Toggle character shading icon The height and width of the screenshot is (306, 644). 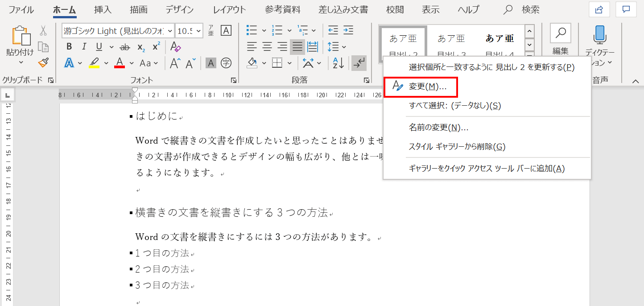(x=211, y=63)
